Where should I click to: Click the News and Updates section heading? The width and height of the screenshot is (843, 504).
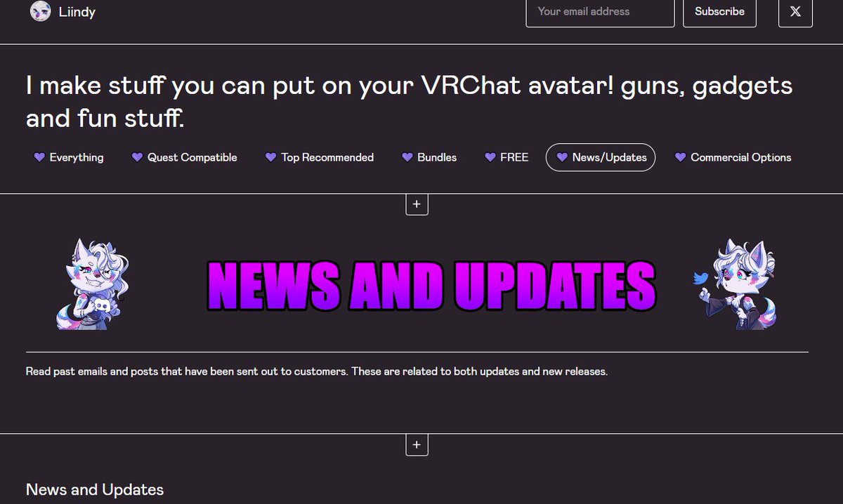[95, 489]
